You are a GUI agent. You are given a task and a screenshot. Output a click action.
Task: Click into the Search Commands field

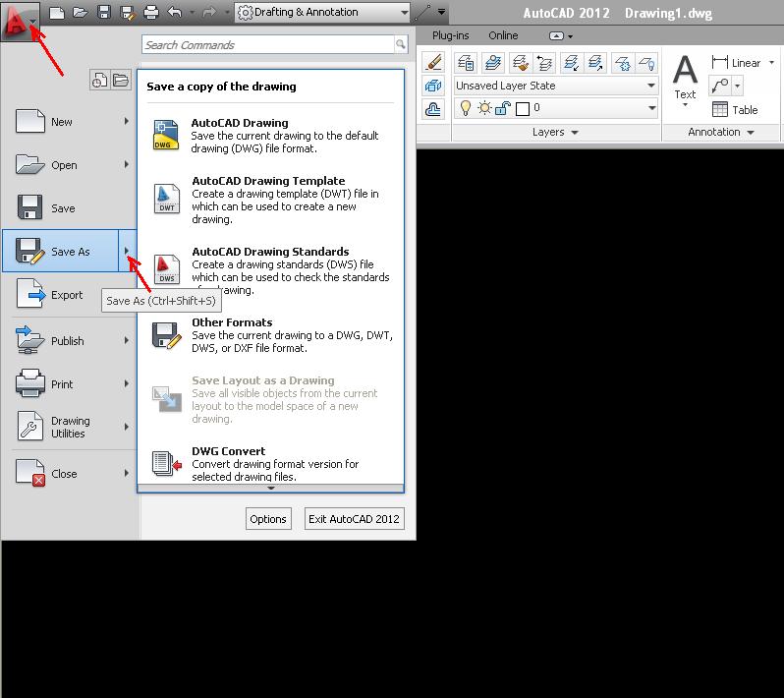[268, 44]
